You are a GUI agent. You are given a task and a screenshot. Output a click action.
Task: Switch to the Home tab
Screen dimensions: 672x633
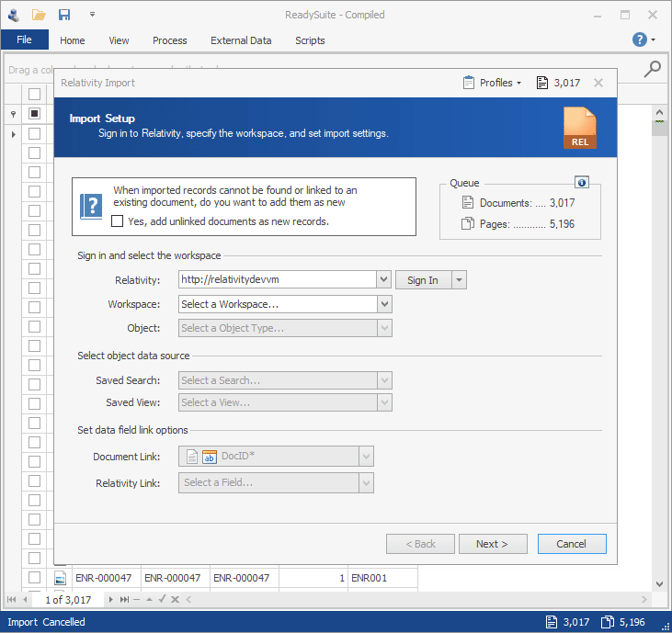pyautogui.click(x=73, y=40)
